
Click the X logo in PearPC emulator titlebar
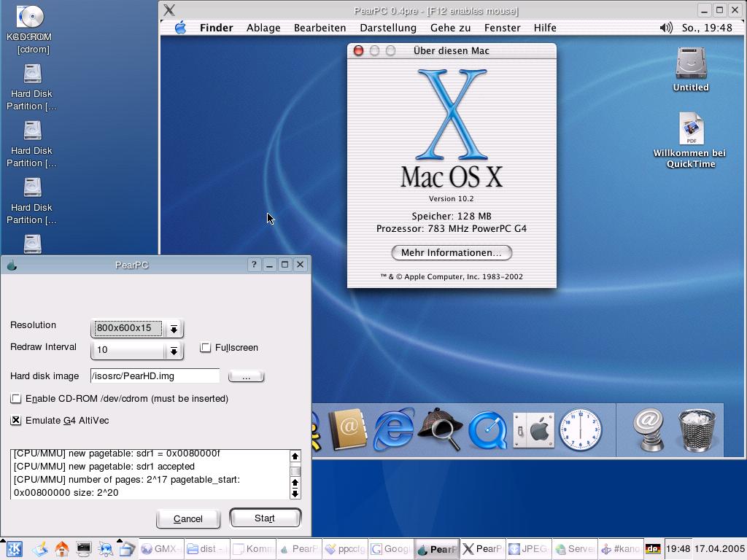[x=169, y=10]
